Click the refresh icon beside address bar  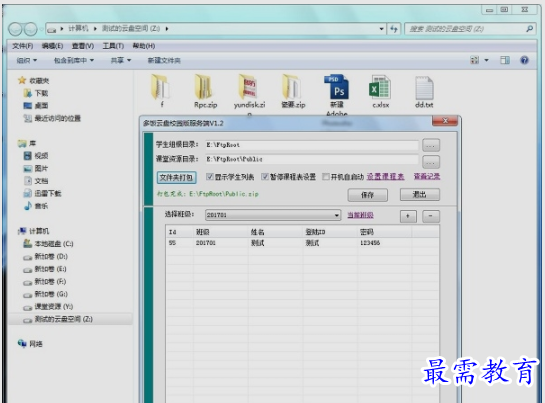coord(394,29)
